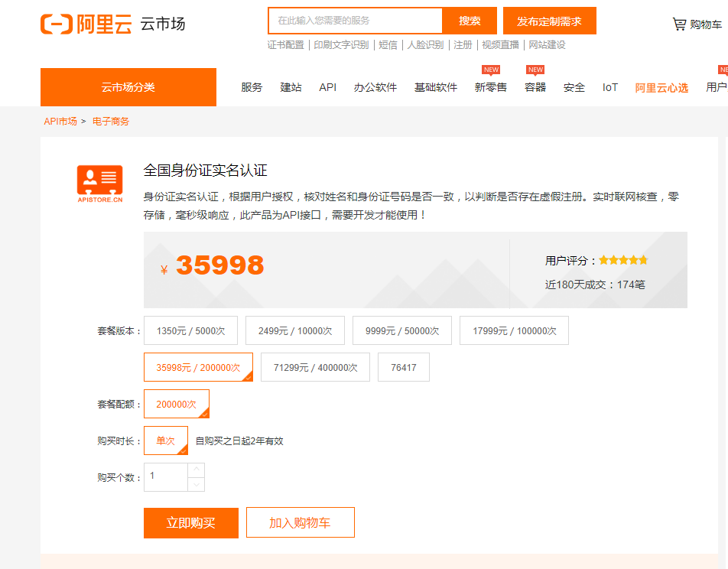Open the 云市场分类 category menu
The width and height of the screenshot is (728, 569).
pos(128,87)
